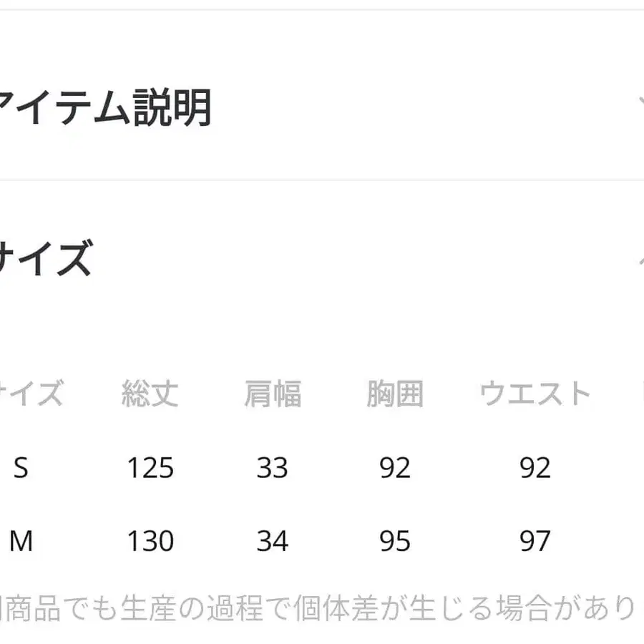Screen dimensions: 644x644
Task: Click the 肩幅 column header
Action: click(x=270, y=392)
